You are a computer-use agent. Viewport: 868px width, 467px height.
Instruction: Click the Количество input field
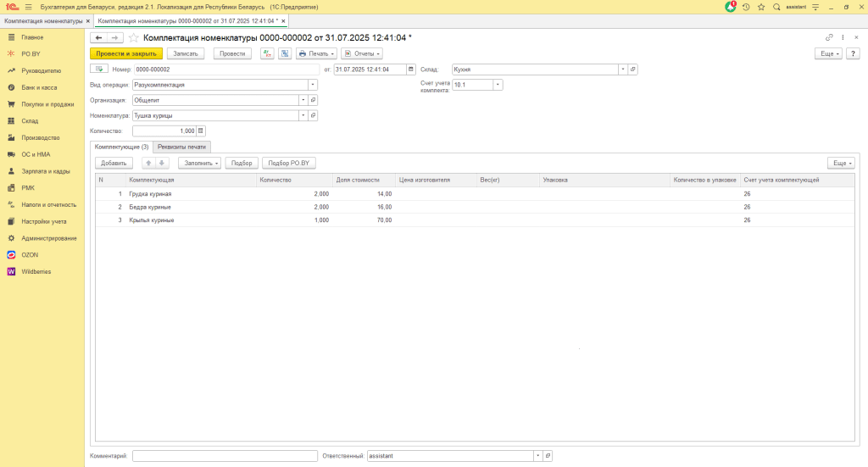click(164, 131)
